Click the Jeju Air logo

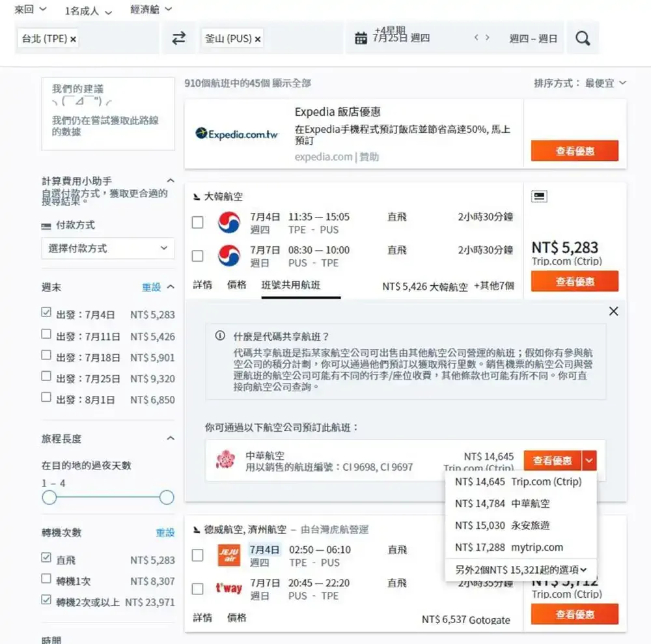click(229, 555)
